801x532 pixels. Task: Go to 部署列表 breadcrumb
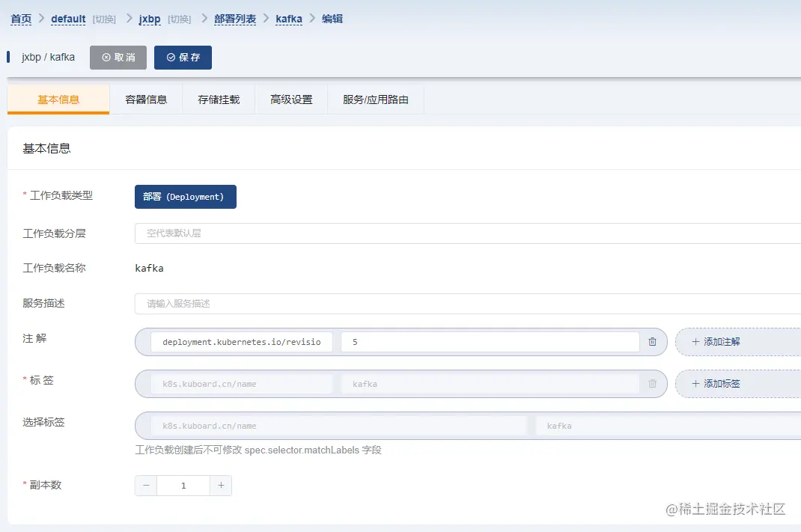(235, 19)
